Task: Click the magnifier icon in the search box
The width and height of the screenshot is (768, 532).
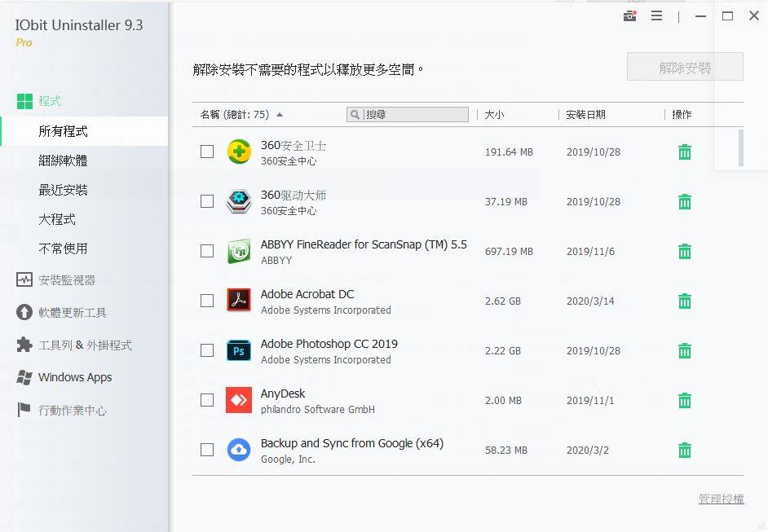Action: (355, 115)
